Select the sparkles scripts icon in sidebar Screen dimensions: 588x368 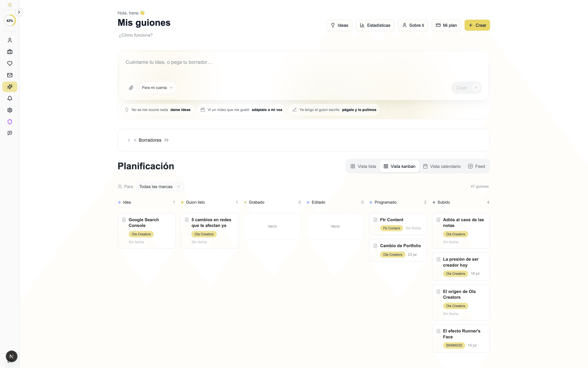(10, 87)
